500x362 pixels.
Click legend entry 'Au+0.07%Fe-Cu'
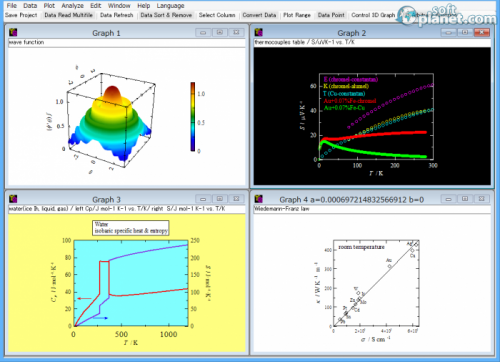point(344,108)
